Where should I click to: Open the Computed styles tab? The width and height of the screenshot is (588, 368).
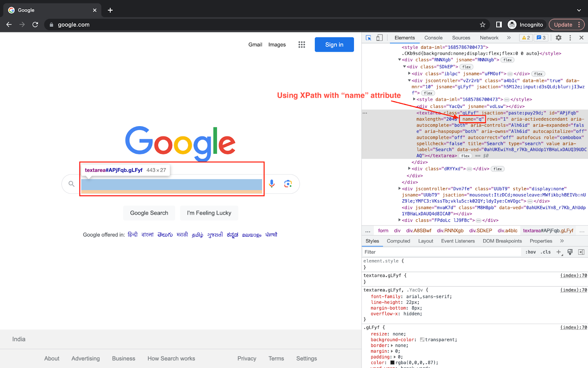tap(398, 241)
